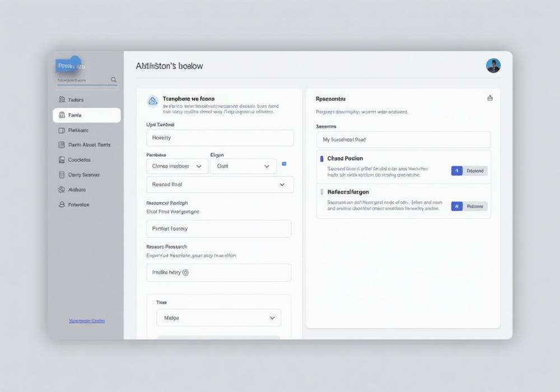
Task: Click the search magnifier in the sidebar
Action: pos(113,80)
